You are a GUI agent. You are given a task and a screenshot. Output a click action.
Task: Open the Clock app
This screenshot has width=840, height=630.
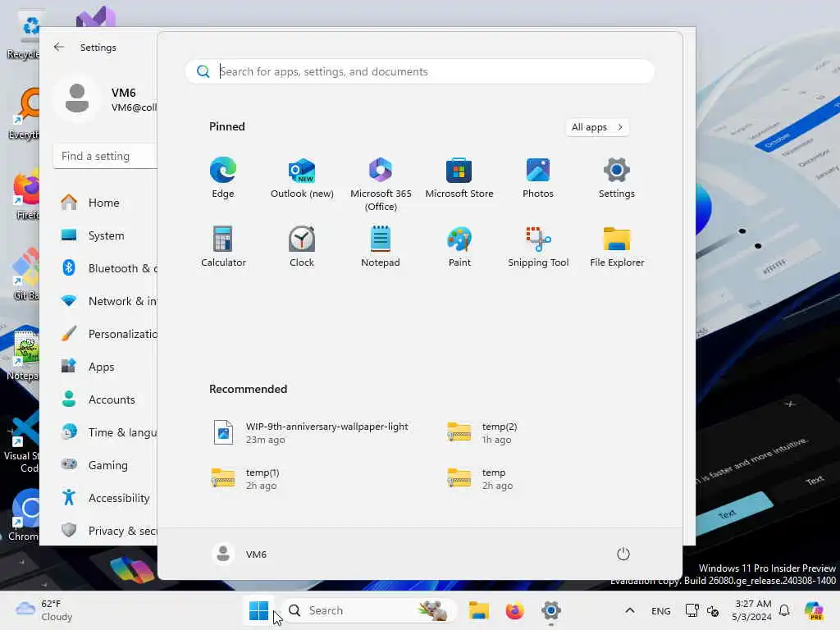302,246
